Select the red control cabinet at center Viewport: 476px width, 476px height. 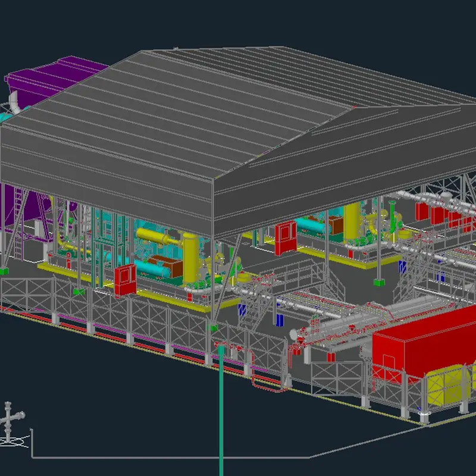coord(284,235)
